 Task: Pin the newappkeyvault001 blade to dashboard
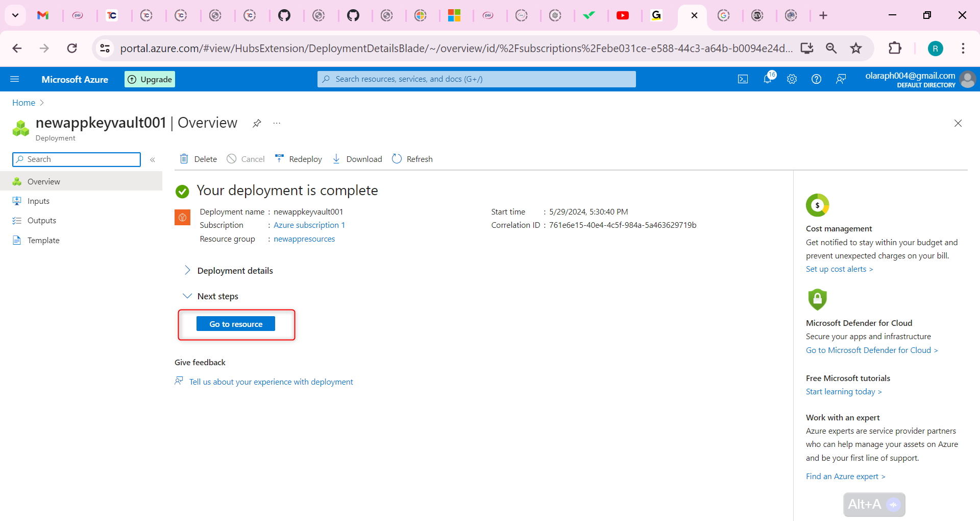pos(257,123)
